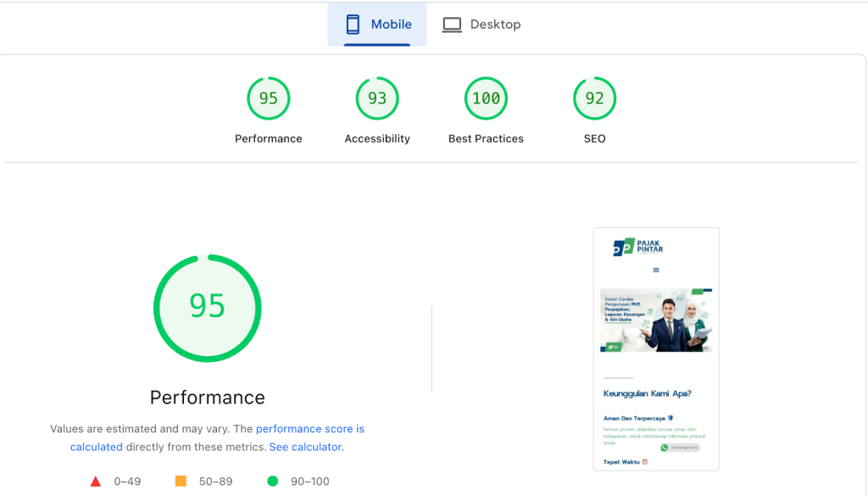Viewport: 868px width, 496px height.
Task: Follow the "See calculator" link
Action: tap(305, 447)
